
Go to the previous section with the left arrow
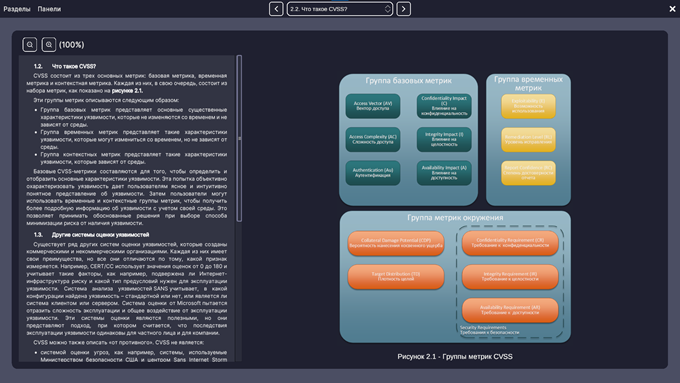276,9
